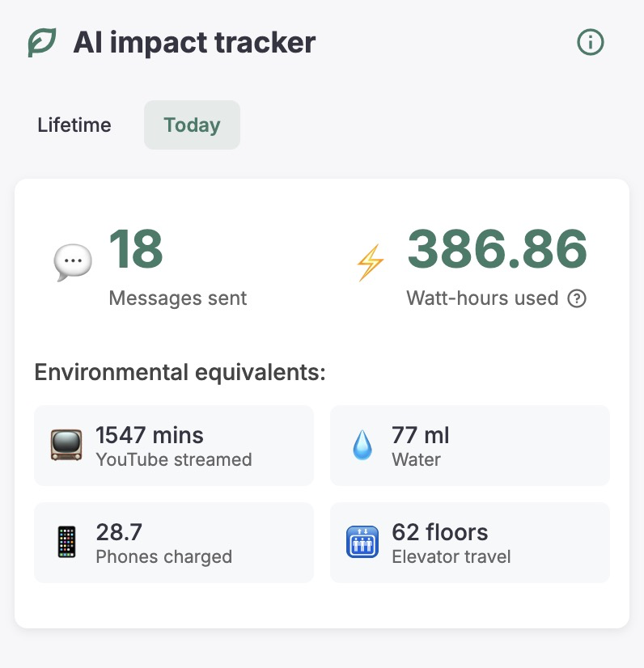Select the 386.86 watt-hours value
Screen dimensions: 644x668
click(x=498, y=249)
